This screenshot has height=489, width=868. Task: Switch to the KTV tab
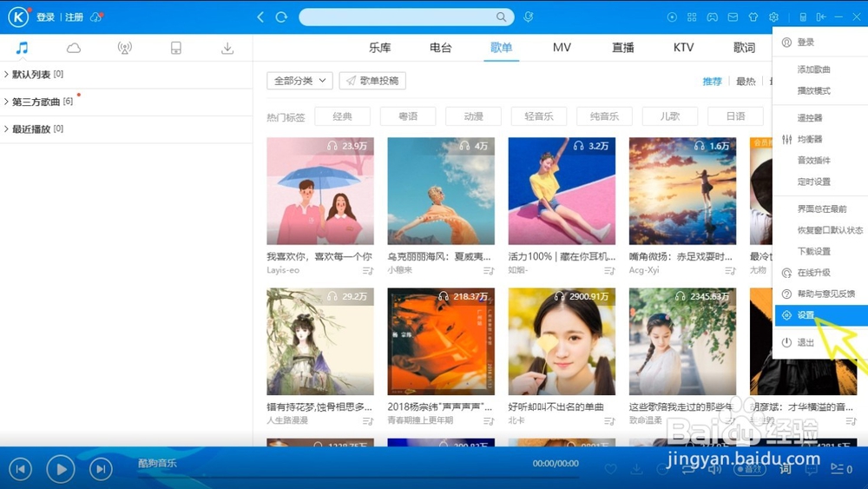tap(684, 48)
